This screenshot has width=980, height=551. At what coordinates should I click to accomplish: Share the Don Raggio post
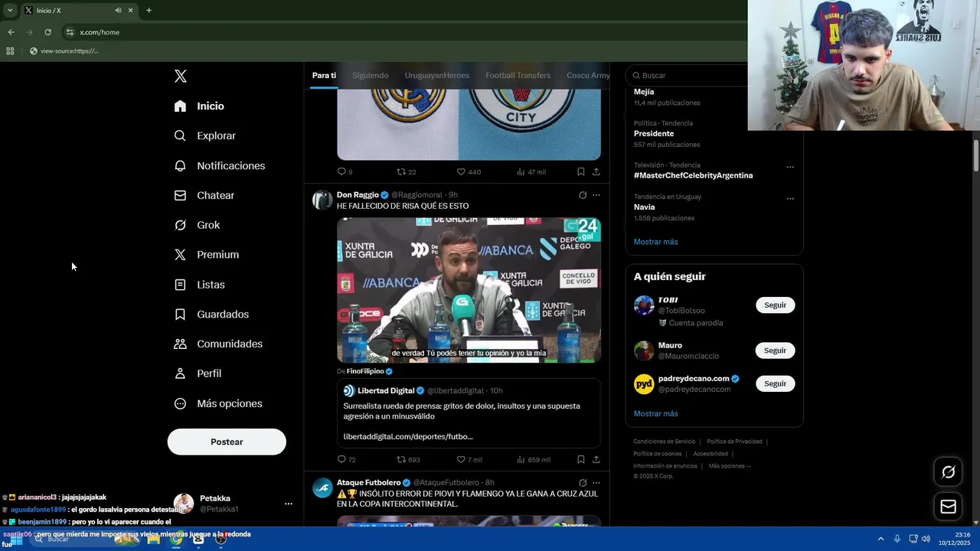pyautogui.click(x=596, y=460)
